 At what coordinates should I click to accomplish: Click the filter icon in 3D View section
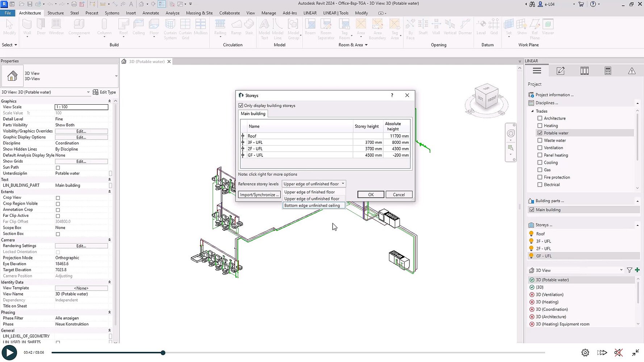630,270
